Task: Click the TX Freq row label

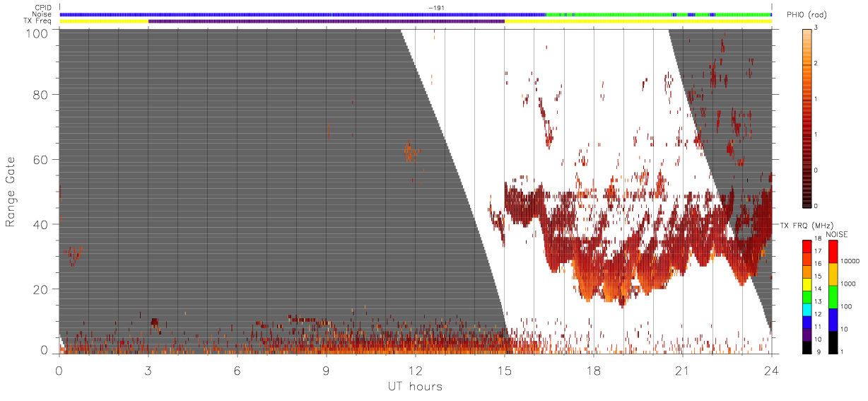Action: (38, 21)
